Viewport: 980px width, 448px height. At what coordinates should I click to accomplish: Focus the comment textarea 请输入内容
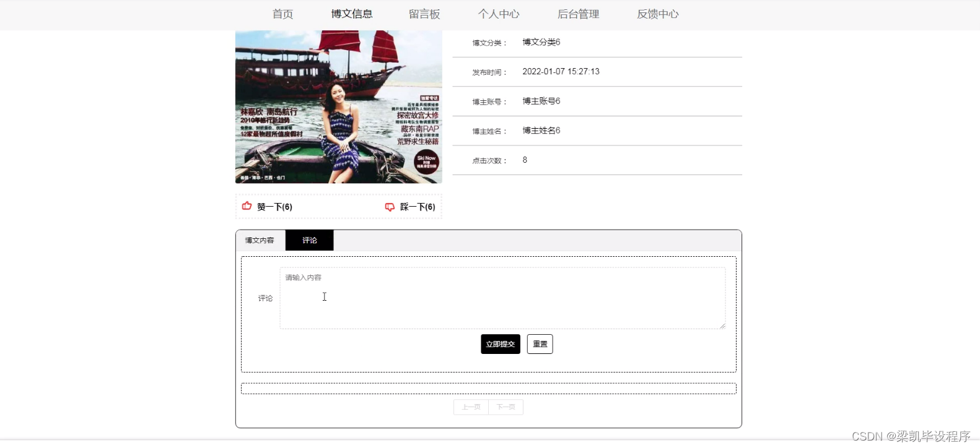[x=502, y=298]
